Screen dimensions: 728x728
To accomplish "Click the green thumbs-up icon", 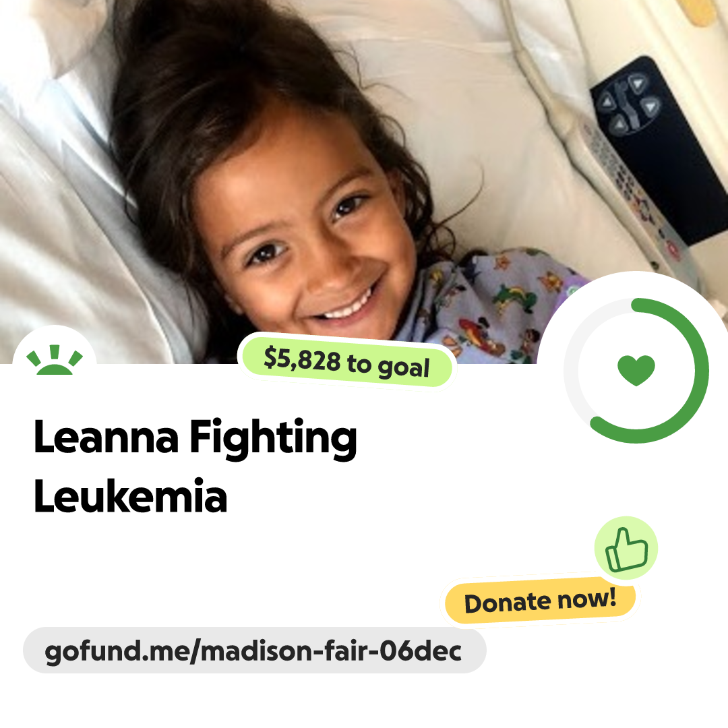I will pyautogui.click(x=626, y=548).
